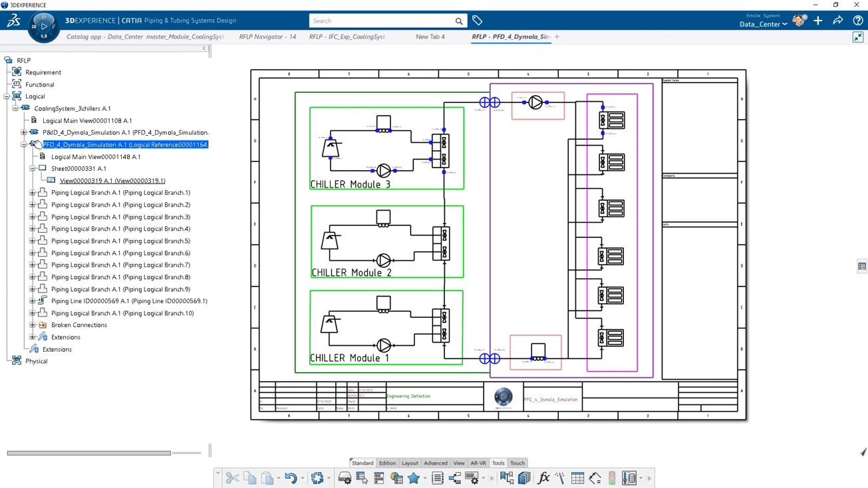
Task: Open the Help question mark icon
Action: click(858, 21)
